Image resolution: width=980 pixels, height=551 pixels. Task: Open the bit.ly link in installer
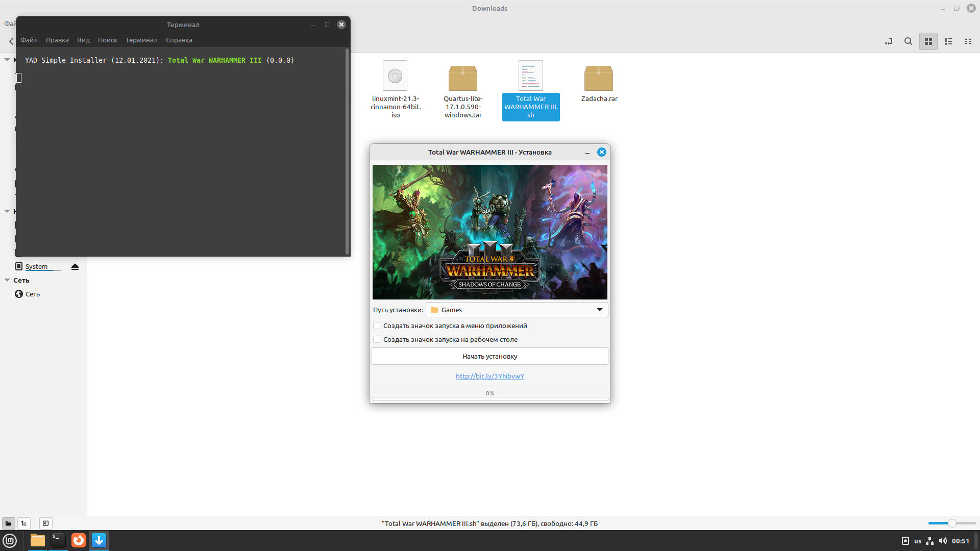(x=489, y=376)
